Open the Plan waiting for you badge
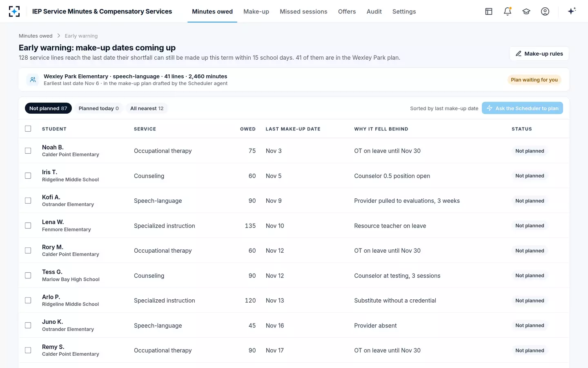Image resolution: width=588 pixels, height=368 pixels. (534, 80)
